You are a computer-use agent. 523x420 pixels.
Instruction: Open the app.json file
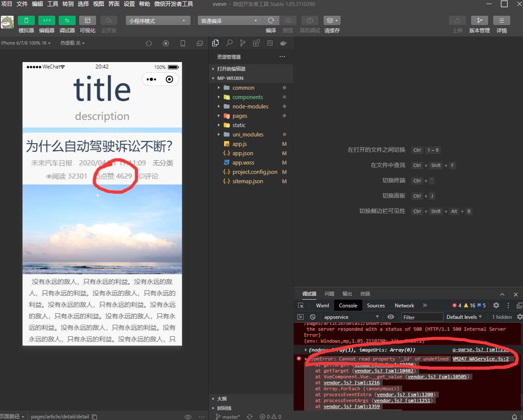[242, 153]
